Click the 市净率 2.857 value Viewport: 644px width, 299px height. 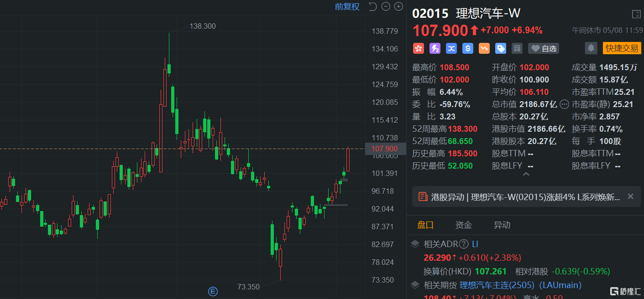tap(610, 117)
